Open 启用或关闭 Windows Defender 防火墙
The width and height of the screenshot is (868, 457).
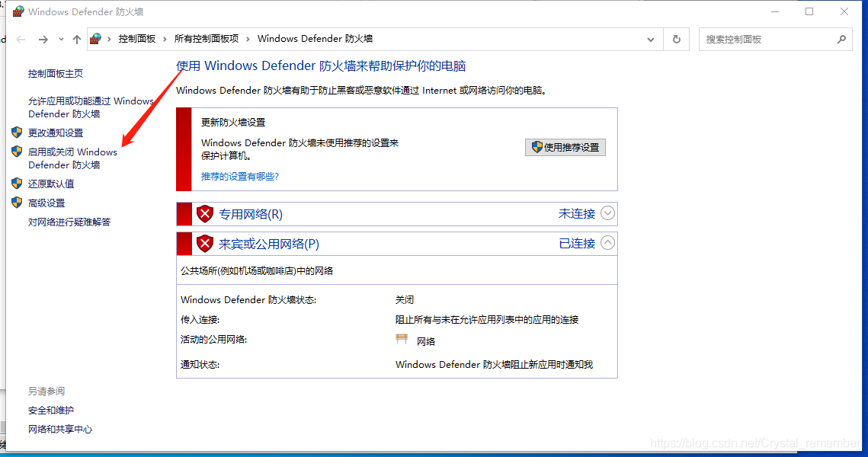click(x=72, y=158)
